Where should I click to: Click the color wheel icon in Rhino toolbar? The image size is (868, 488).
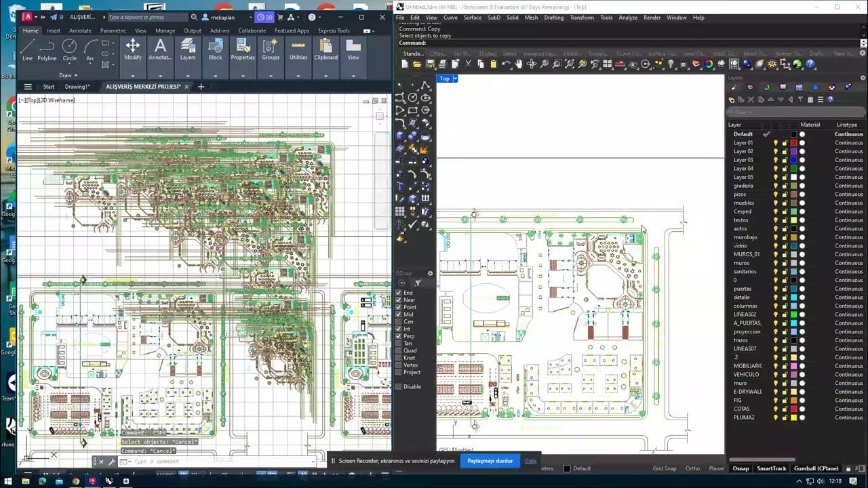[x=709, y=64]
